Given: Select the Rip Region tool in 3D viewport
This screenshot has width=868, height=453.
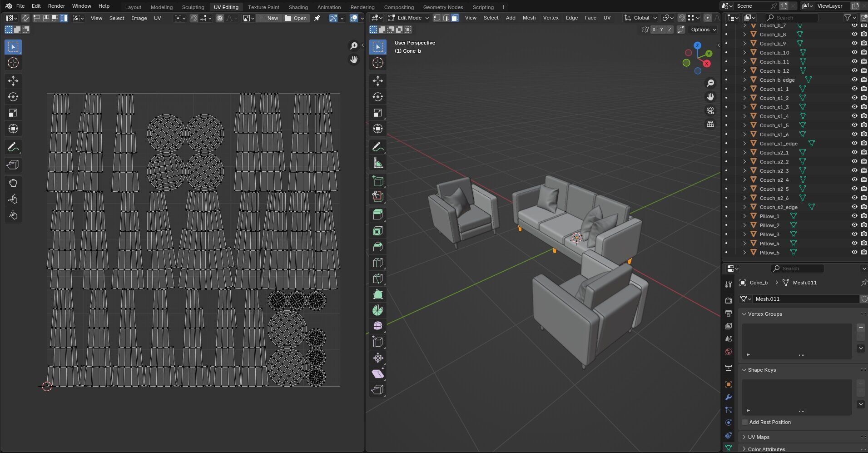Looking at the screenshot, I should click(x=378, y=390).
